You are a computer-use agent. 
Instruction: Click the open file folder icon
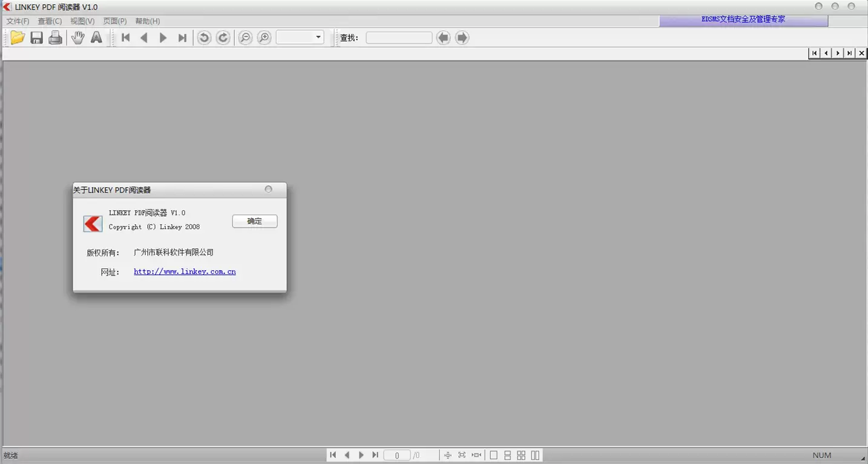18,38
